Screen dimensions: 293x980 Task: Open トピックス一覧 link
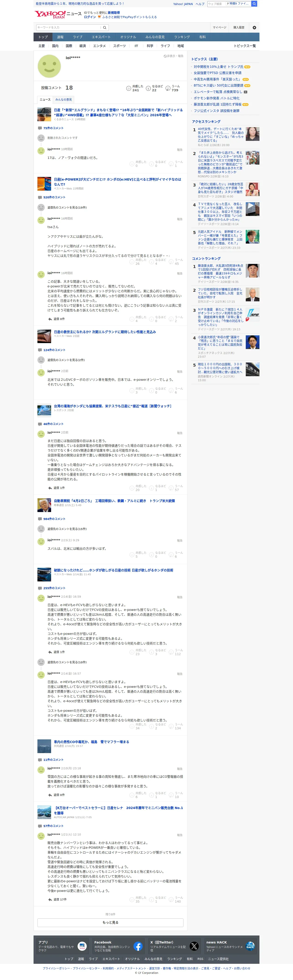(245, 46)
